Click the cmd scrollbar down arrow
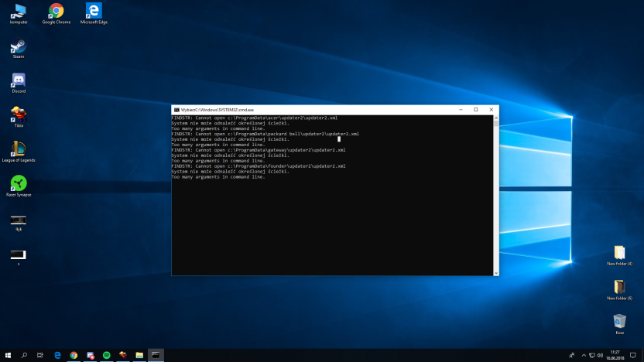 point(496,273)
